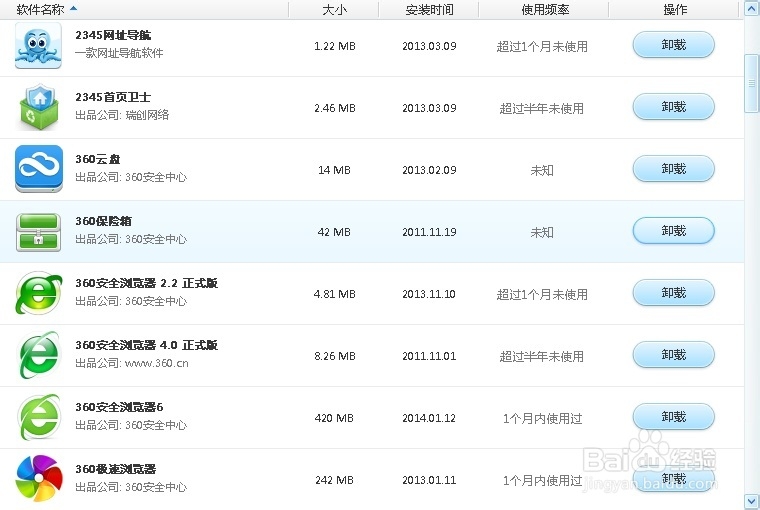The width and height of the screenshot is (760, 510).
Task: Uninstall 2345网址导航 with its 卸载 button
Action: click(673, 45)
